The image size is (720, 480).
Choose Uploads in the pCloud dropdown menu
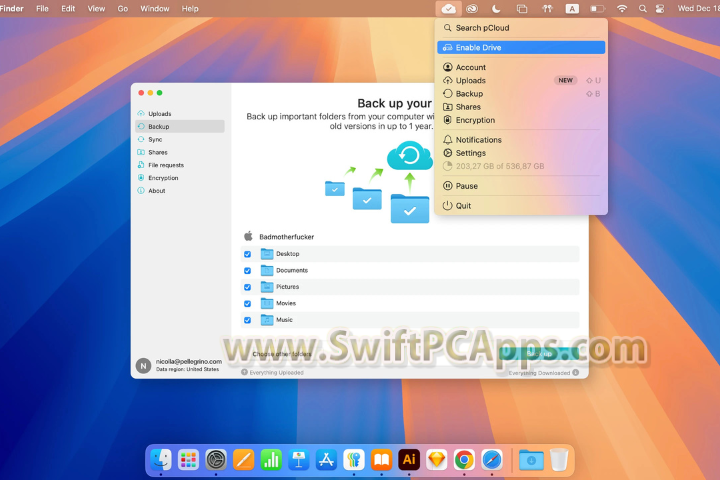(521, 80)
